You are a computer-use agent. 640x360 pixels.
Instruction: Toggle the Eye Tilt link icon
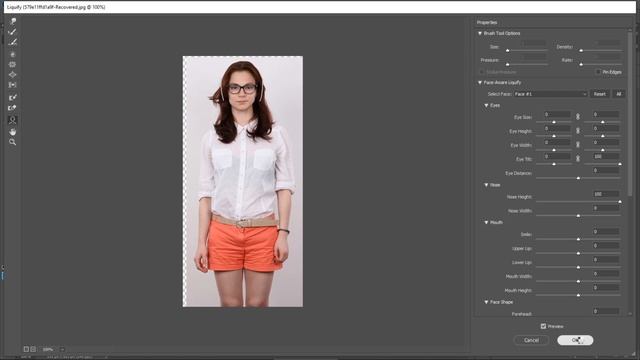(578, 159)
